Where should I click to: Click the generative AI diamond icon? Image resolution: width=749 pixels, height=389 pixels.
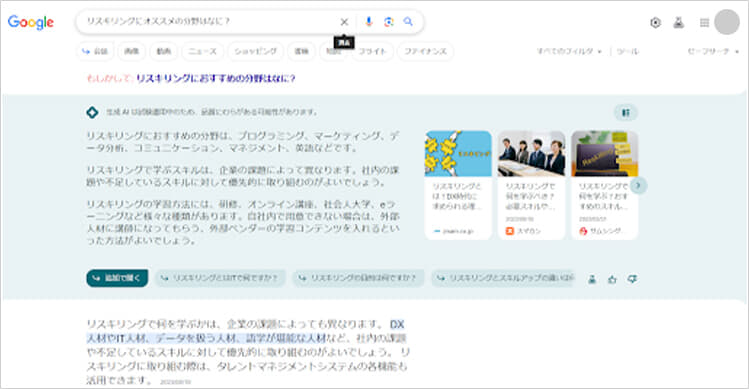pos(92,112)
